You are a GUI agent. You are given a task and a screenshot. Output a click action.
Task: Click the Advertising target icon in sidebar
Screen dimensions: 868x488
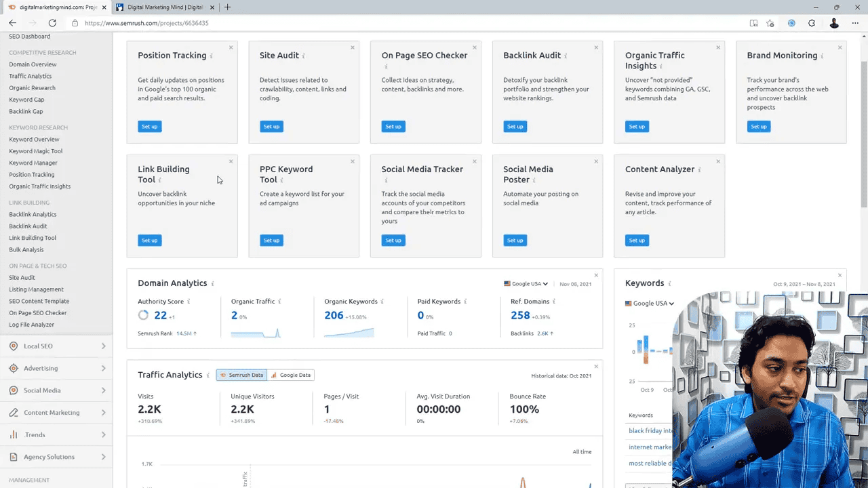pyautogui.click(x=12, y=368)
